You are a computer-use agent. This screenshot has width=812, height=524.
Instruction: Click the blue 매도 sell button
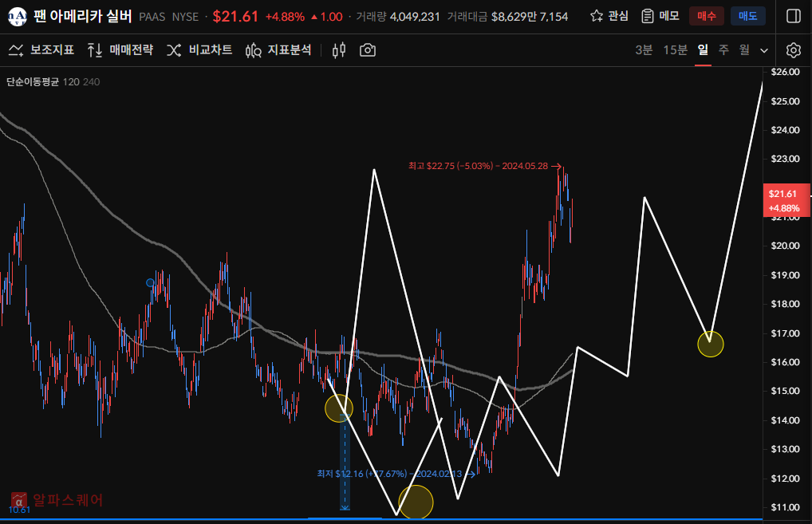click(x=747, y=16)
